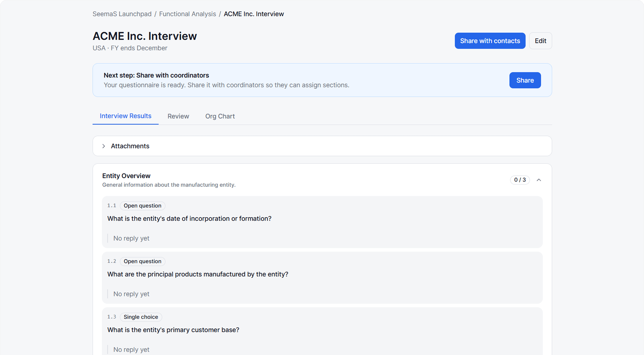This screenshot has width=644, height=355.
Task: Navigate to Functional Analysis breadcrumb
Action: tap(187, 14)
